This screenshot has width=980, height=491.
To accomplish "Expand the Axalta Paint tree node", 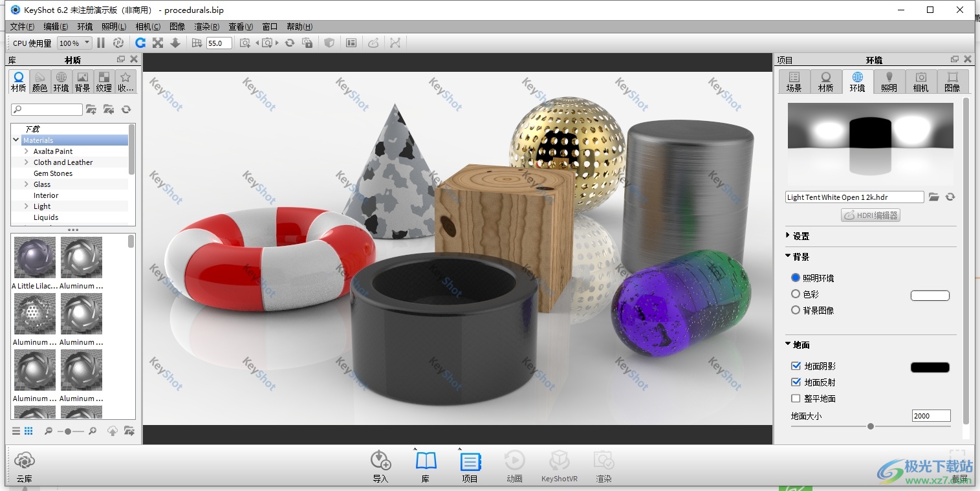I will click(x=27, y=151).
